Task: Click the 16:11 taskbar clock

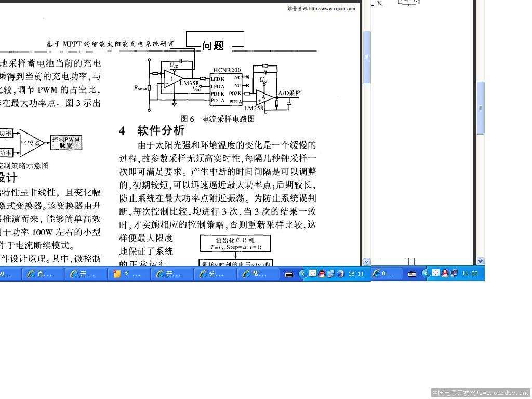Action: (x=356, y=274)
